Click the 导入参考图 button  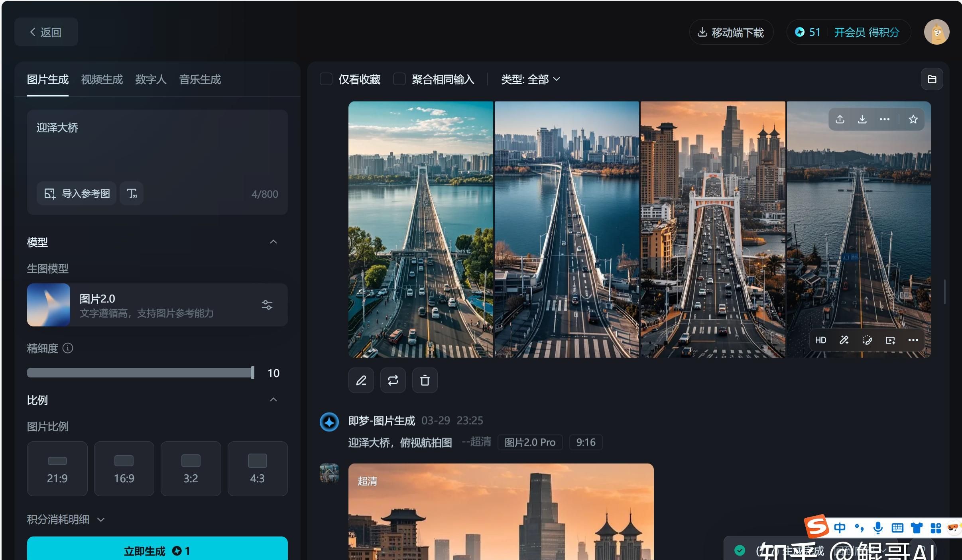click(x=77, y=194)
